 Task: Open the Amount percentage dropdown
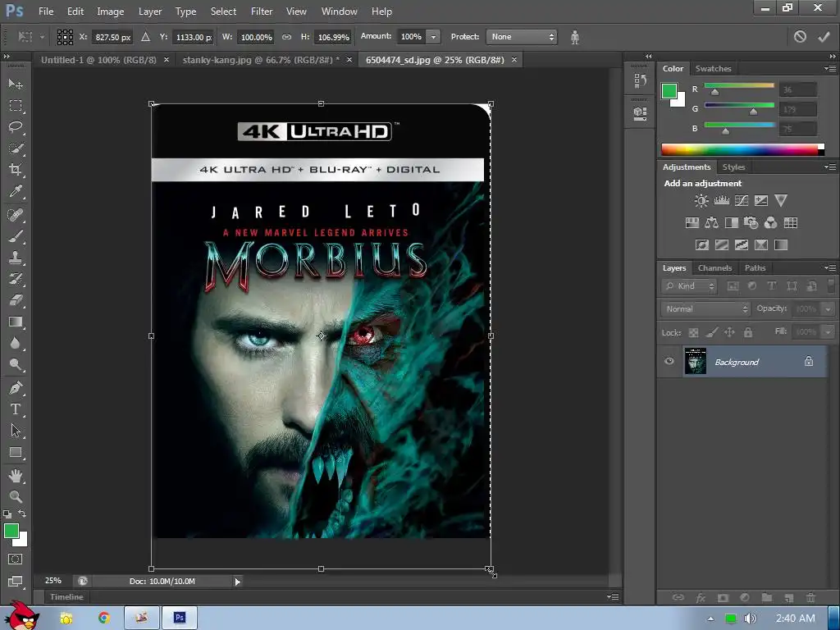point(433,37)
